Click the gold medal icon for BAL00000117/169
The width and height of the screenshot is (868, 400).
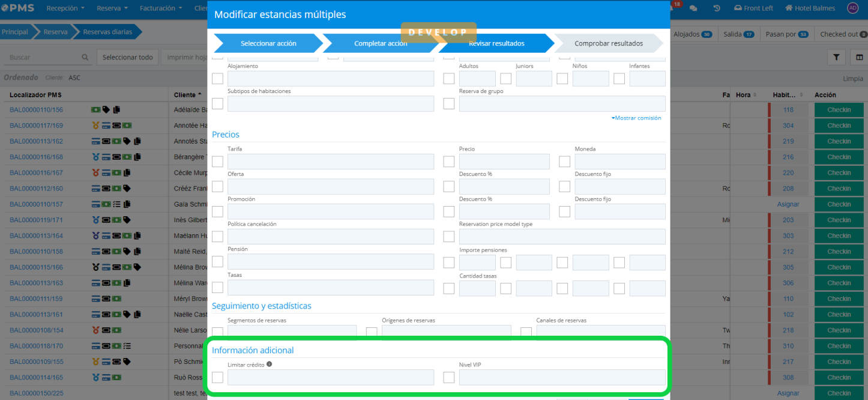95,126
